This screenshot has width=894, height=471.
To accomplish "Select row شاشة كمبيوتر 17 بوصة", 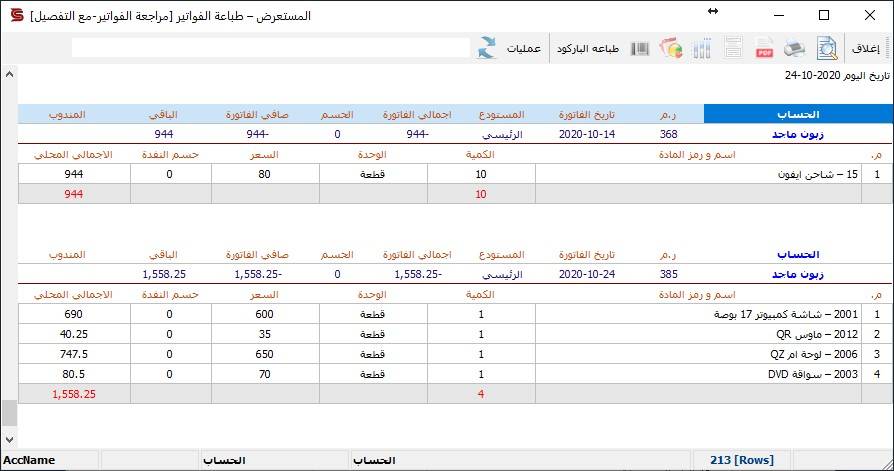I will [455, 314].
